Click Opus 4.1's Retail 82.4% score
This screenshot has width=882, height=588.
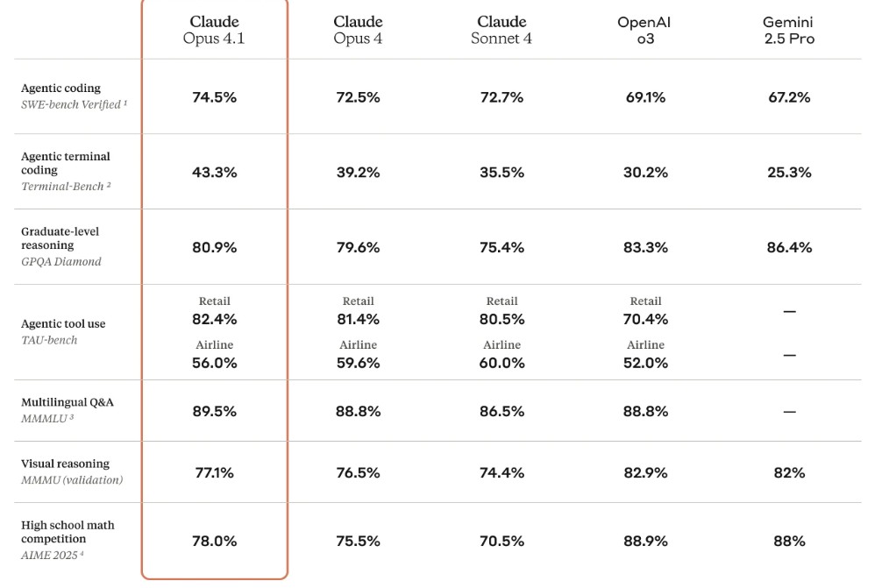tap(214, 319)
